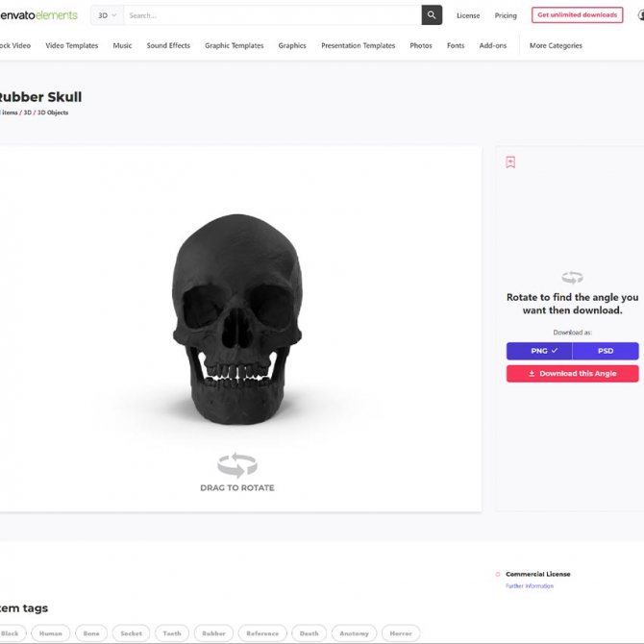644x644 pixels.
Task: Click the 3D Objects breadcrumb link
Action: click(53, 112)
